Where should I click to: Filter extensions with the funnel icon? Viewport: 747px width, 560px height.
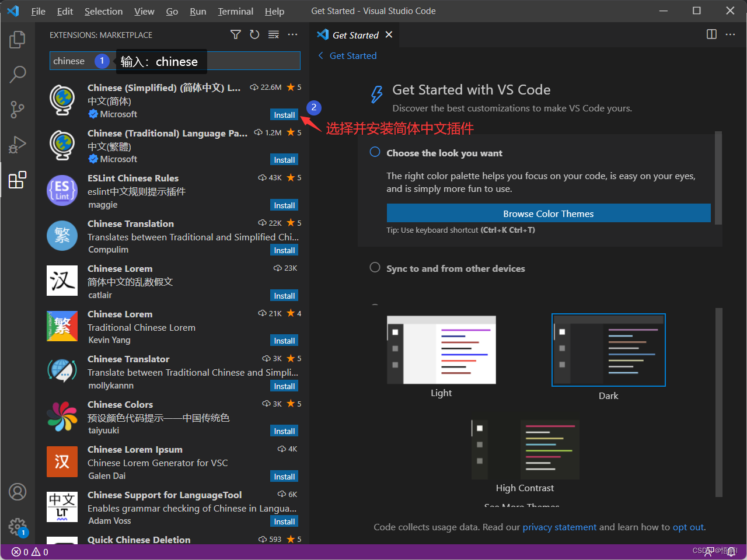[236, 35]
